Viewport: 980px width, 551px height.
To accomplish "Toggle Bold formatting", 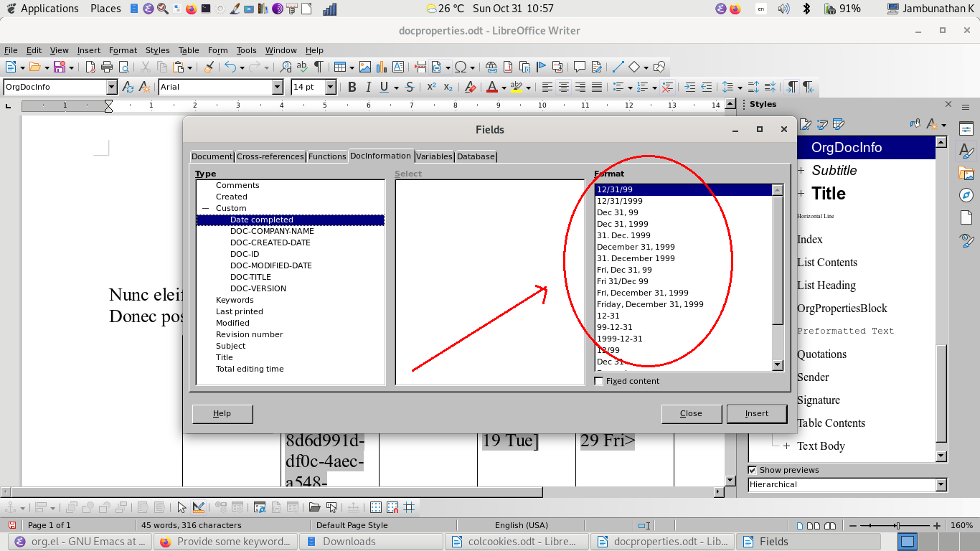I will [352, 88].
